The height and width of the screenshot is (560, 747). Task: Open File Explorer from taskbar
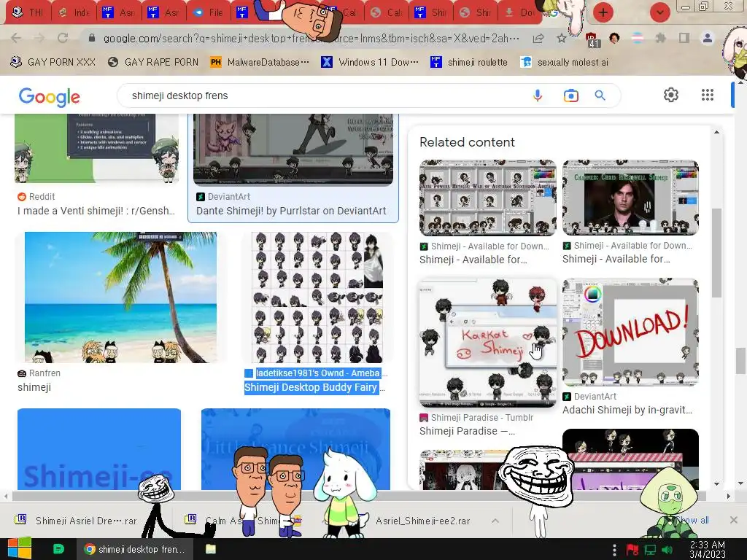click(x=211, y=549)
